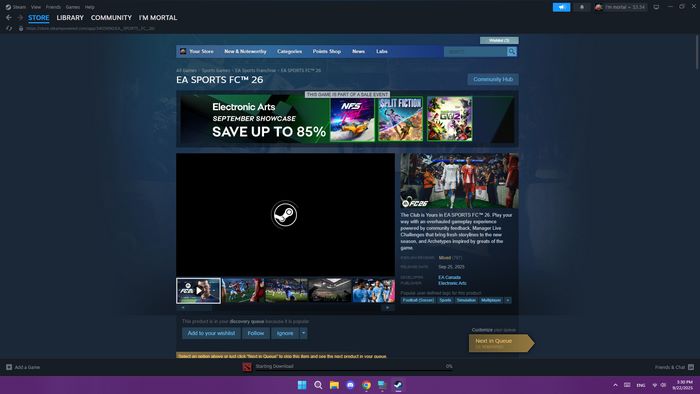The image size is (700, 394).
Task: Click the Multiplayer tag
Action: pyautogui.click(x=491, y=300)
